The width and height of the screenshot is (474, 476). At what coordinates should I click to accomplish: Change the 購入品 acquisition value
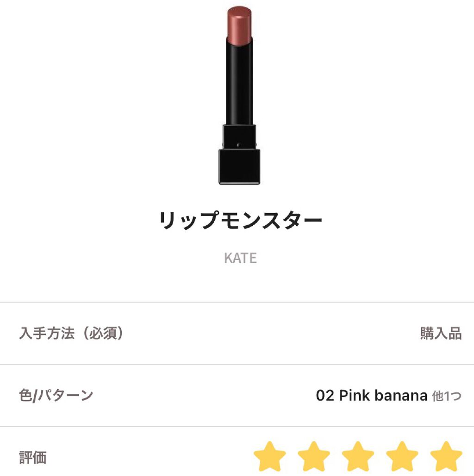coord(441,334)
